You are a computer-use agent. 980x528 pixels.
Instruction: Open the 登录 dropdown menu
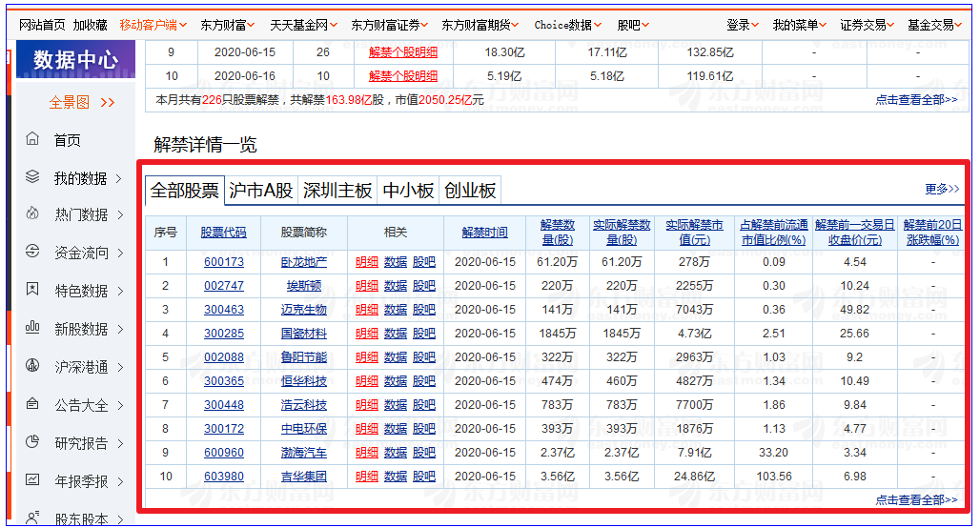743,25
